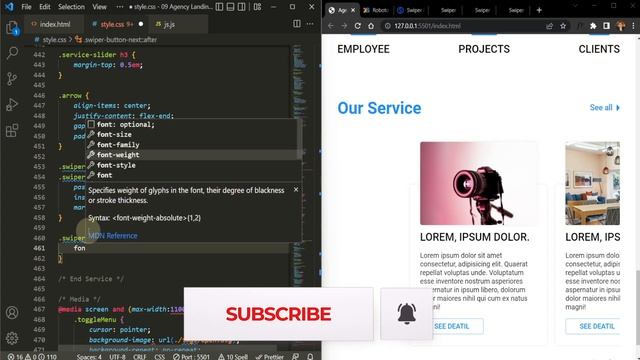Click the split editor right icon

point(297,24)
